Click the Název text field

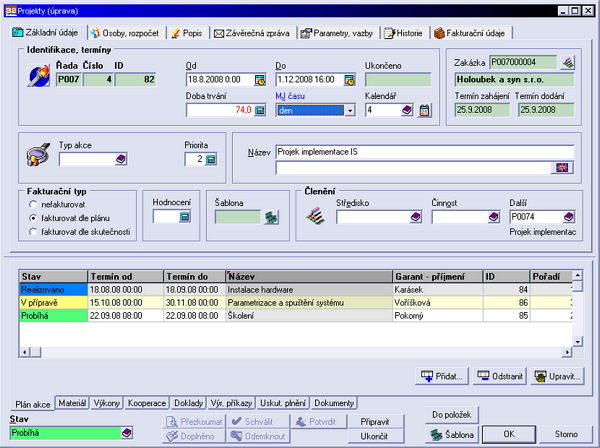(x=425, y=152)
